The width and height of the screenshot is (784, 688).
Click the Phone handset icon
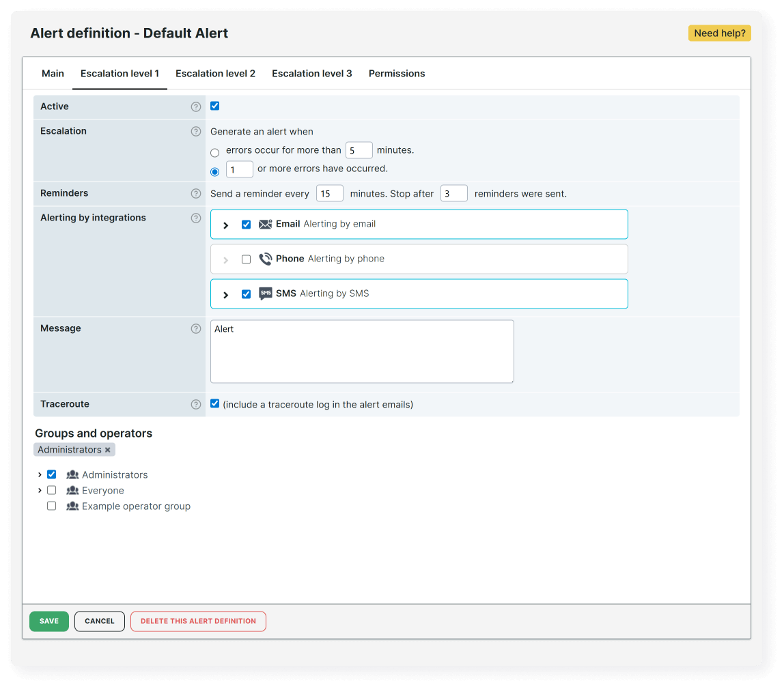266,259
